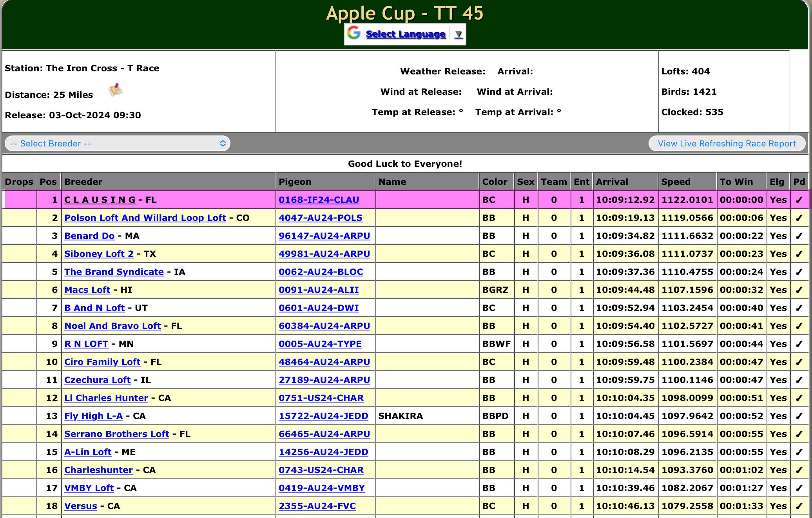This screenshot has height=518, width=812.
Task: Open B And N Loft link
Action: pos(94,308)
